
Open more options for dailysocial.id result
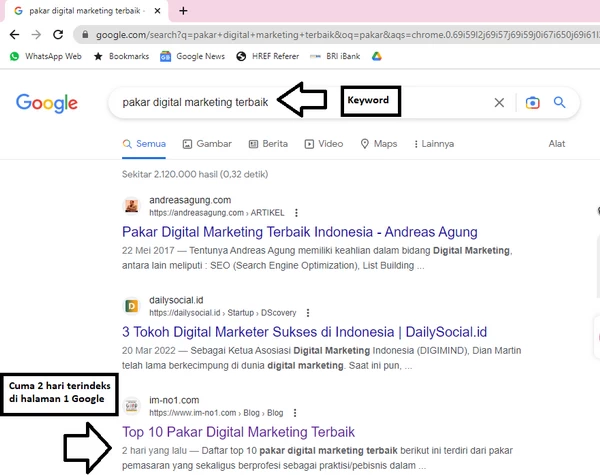tap(308, 313)
